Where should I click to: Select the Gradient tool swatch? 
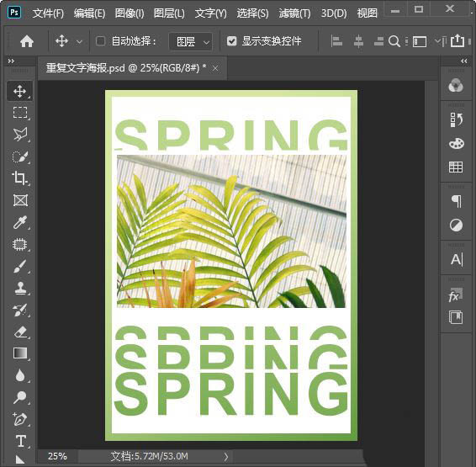tap(20, 353)
